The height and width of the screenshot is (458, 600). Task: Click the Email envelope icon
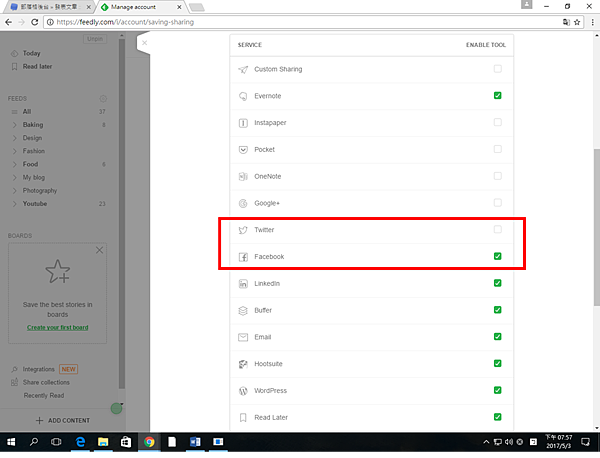click(243, 337)
